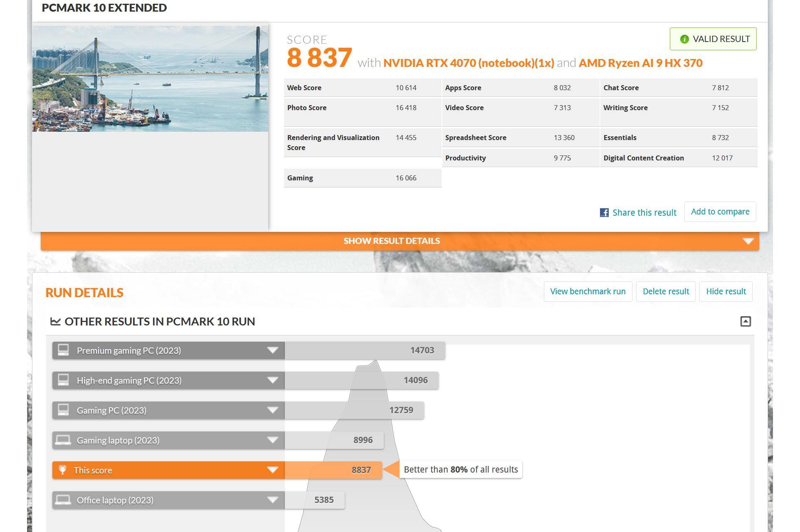Screen dimensions: 800x532
Task: Click the Chat Score label
Action: [621, 88]
